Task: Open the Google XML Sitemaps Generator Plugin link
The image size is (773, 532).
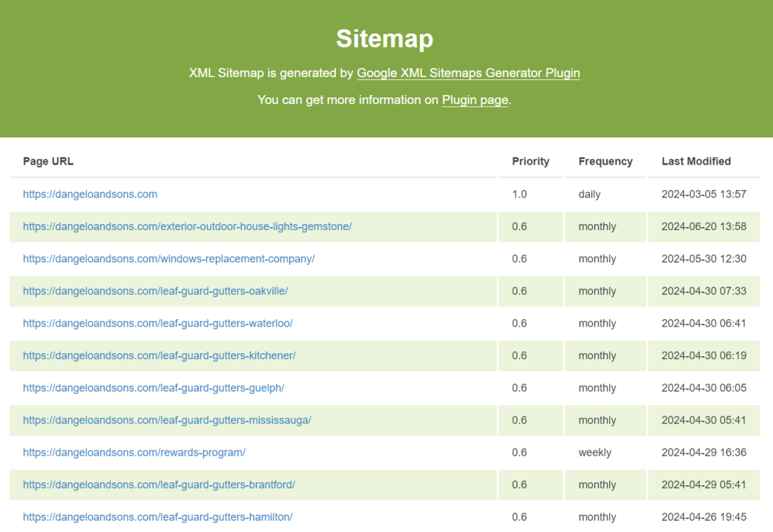Action: pyautogui.click(x=468, y=73)
